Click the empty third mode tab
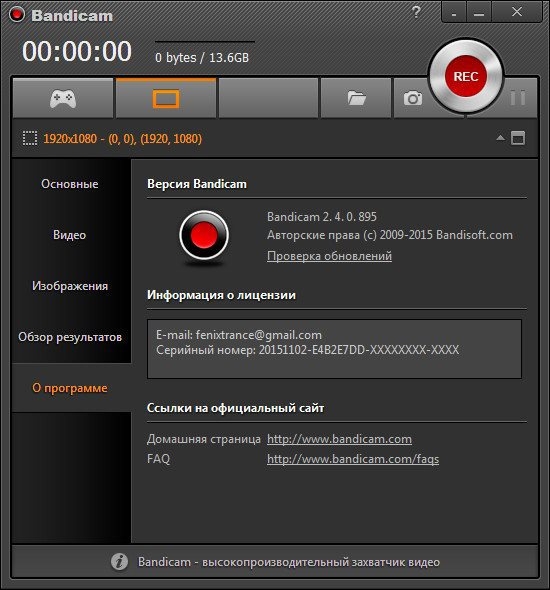The image size is (550, 590). 268,99
